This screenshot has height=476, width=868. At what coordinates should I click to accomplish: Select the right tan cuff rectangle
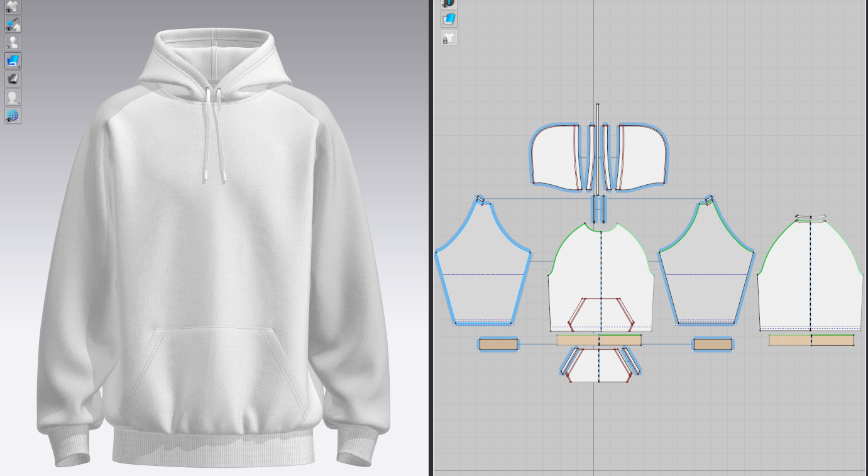point(713,344)
